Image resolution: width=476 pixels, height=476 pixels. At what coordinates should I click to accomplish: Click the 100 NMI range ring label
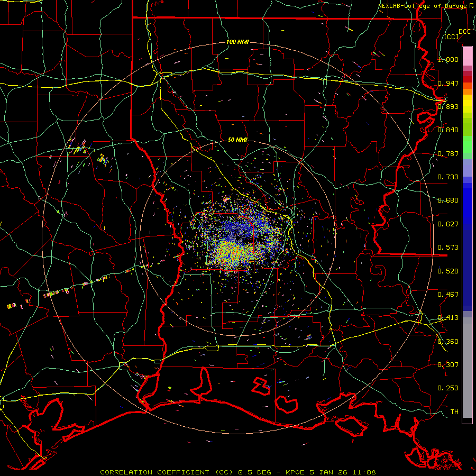pos(237,42)
